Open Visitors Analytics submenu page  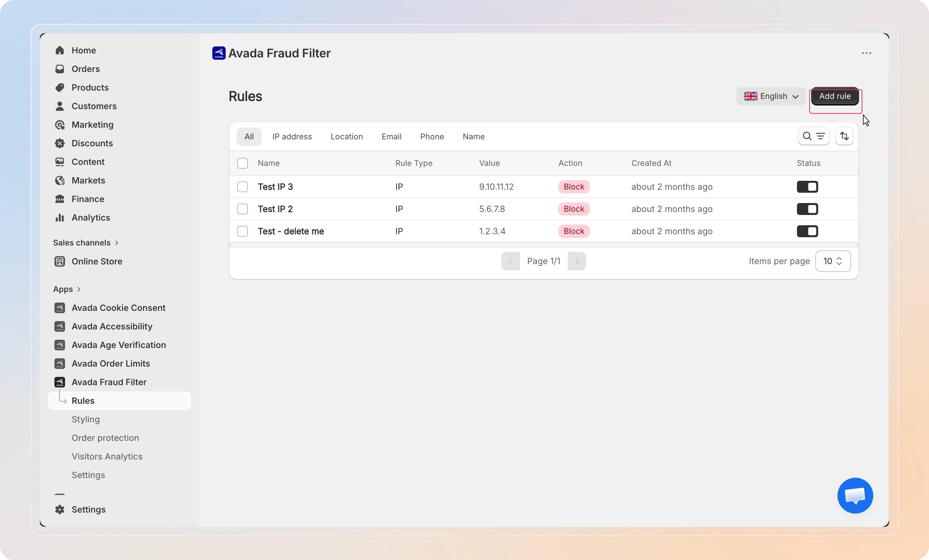coord(107,456)
